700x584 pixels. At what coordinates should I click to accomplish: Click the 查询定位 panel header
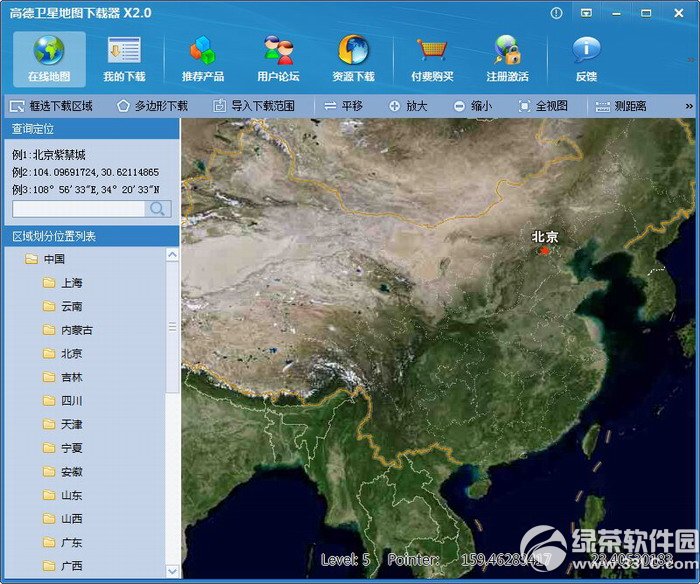(92, 129)
